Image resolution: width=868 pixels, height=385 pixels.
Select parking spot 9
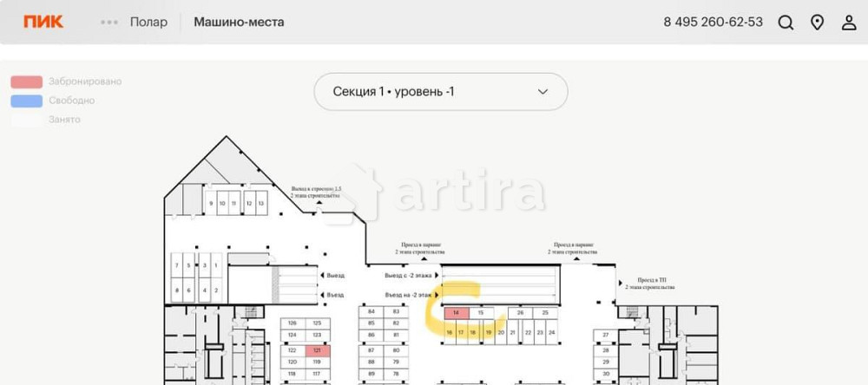[x=210, y=204]
